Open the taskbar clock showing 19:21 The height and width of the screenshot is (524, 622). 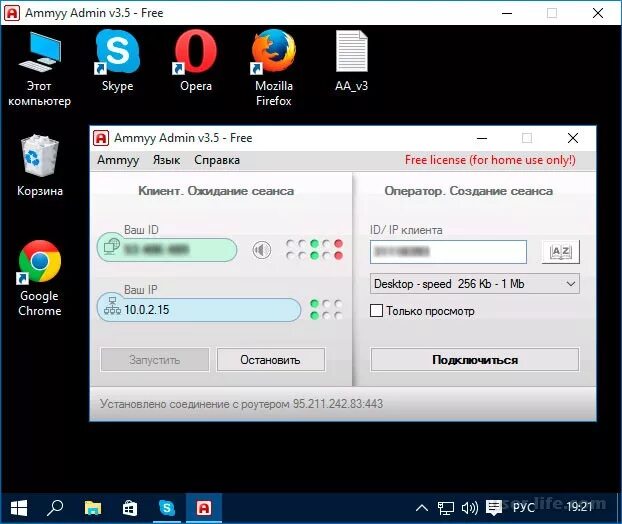(x=579, y=507)
